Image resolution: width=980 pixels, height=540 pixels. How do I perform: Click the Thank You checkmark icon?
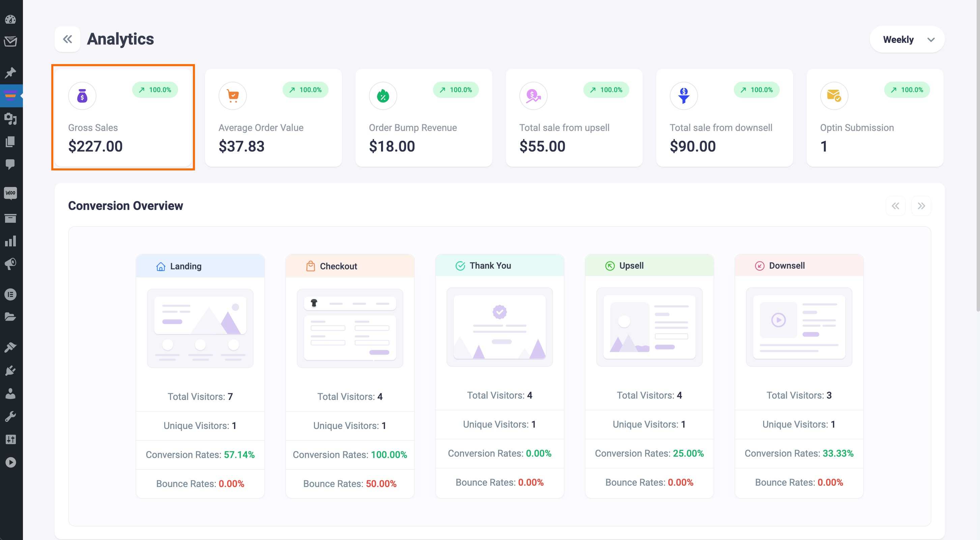pos(460,266)
